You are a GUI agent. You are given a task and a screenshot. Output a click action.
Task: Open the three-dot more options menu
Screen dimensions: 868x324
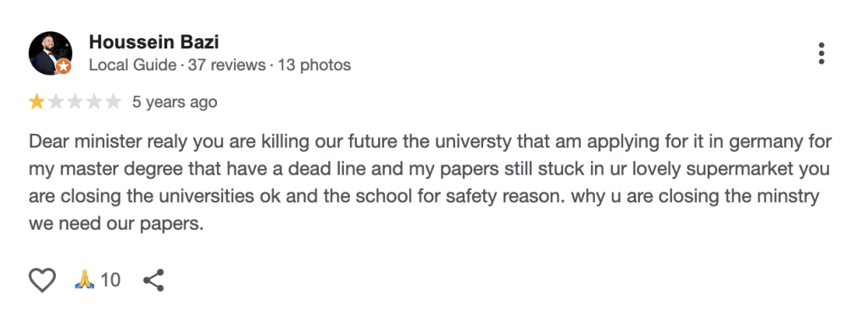pos(821,53)
